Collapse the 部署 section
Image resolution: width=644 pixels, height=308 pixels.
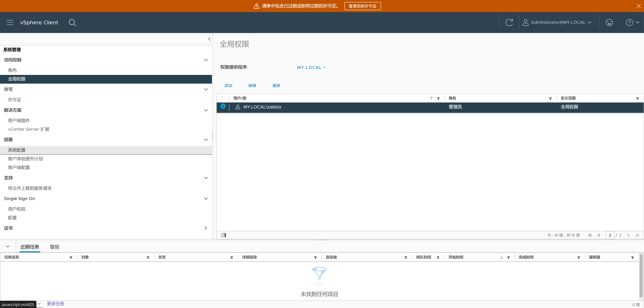pos(206,140)
